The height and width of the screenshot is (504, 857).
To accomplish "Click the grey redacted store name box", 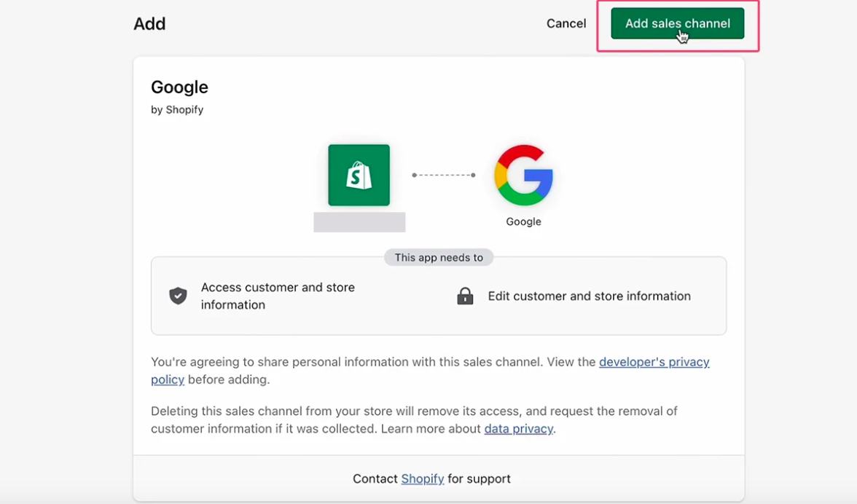I will tap(359, 222).
